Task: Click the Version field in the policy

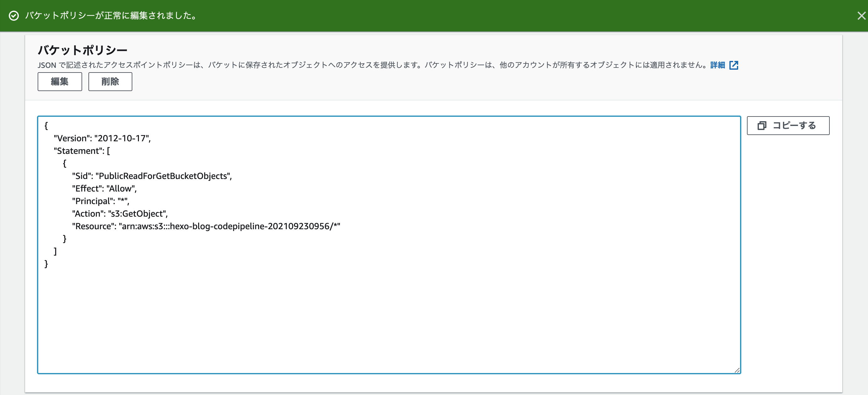Action: (102, 138)
